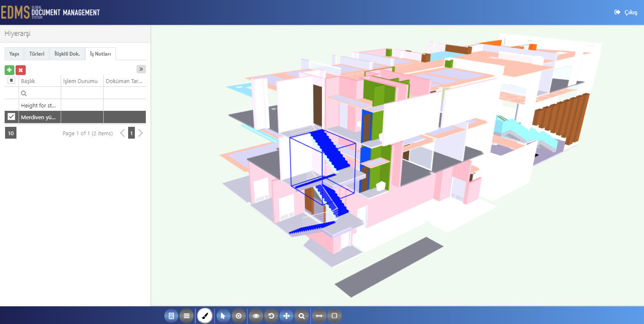This screenshot has height=324, width=644.
Task: Activate the arrow pointer selection tool
Action: click(x=223, y=316)
